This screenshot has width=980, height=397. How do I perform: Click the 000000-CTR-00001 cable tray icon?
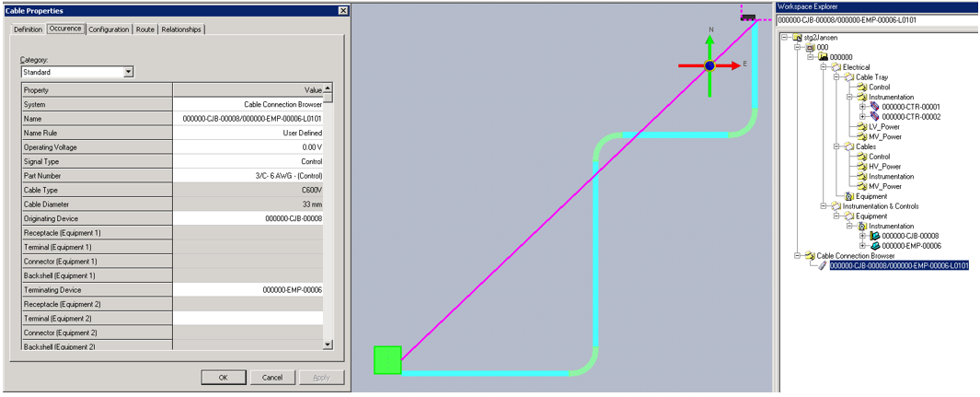click(875, 107)
